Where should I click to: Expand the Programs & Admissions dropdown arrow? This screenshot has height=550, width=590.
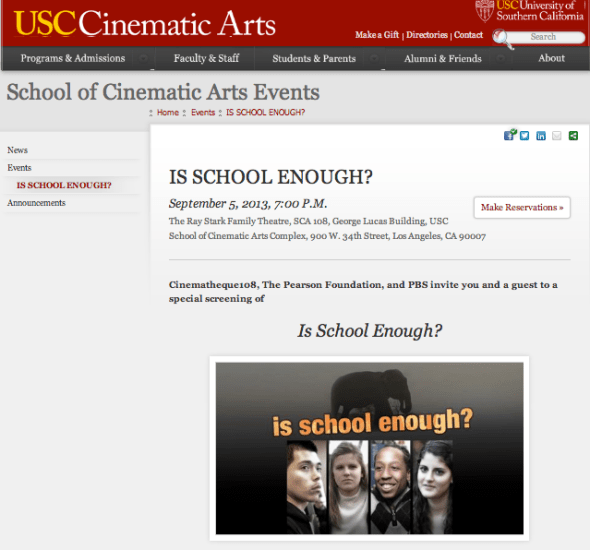(143, 58)
